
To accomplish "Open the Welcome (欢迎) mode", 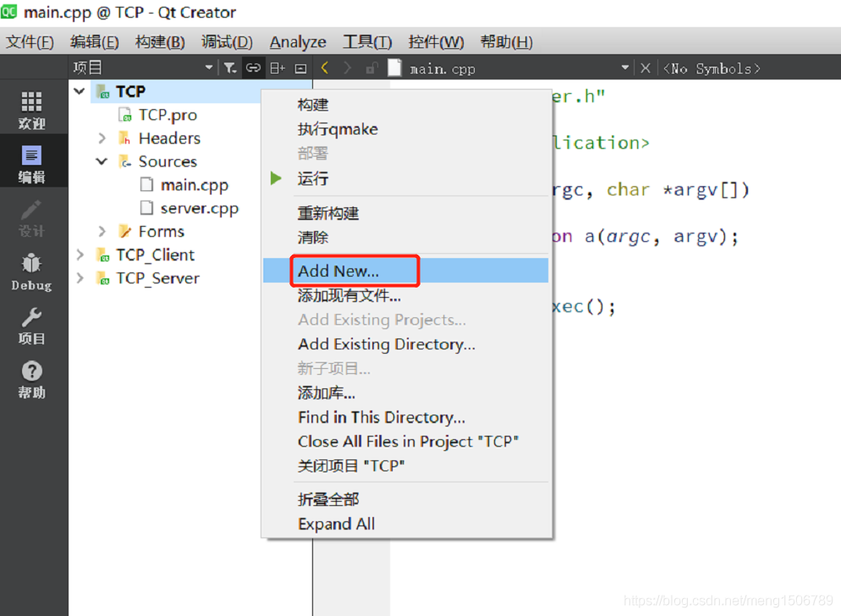I will [x=31, y=110].
